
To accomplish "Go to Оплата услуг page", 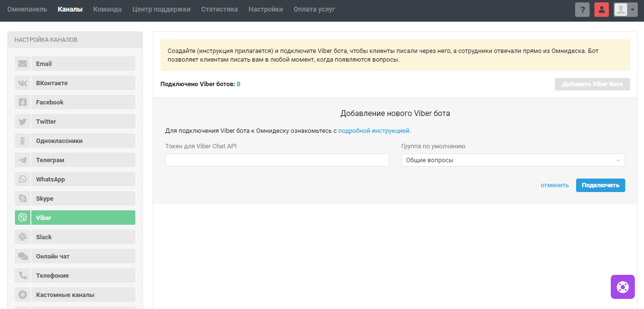I will [315, 9].
